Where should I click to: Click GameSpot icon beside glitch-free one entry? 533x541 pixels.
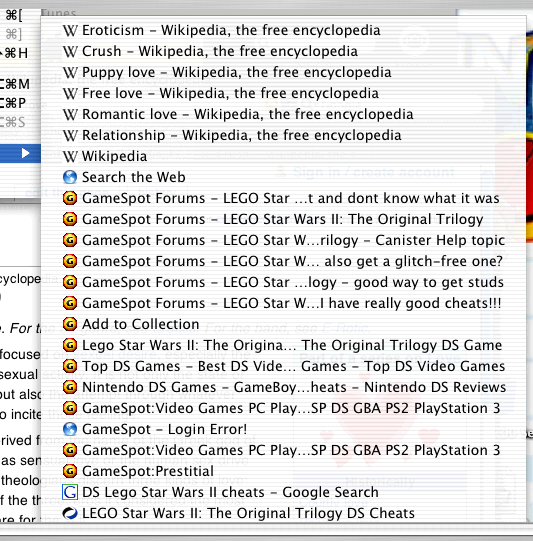click(70, 261)
